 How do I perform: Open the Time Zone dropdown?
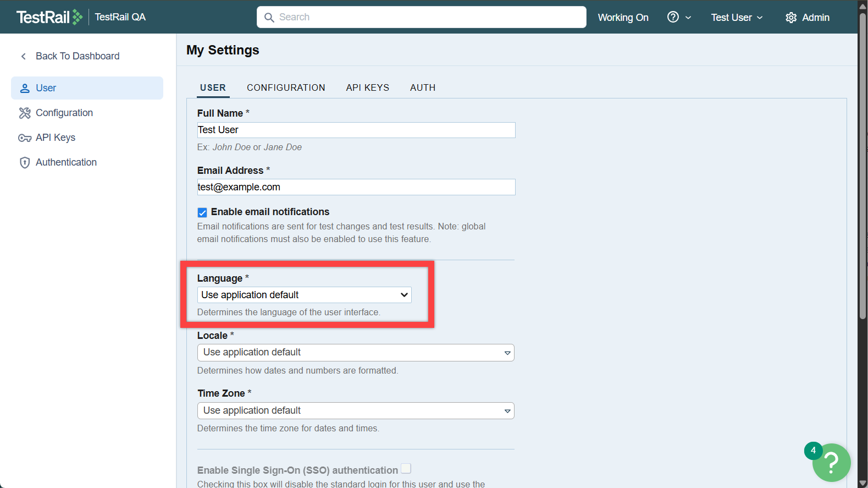[355, 411]
